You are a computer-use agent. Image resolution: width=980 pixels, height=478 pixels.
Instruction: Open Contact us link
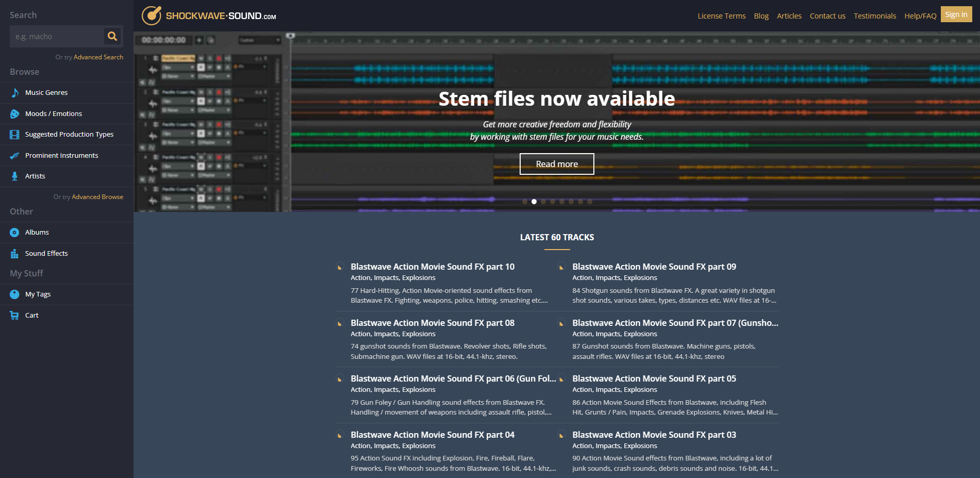(x=827, y=16)
